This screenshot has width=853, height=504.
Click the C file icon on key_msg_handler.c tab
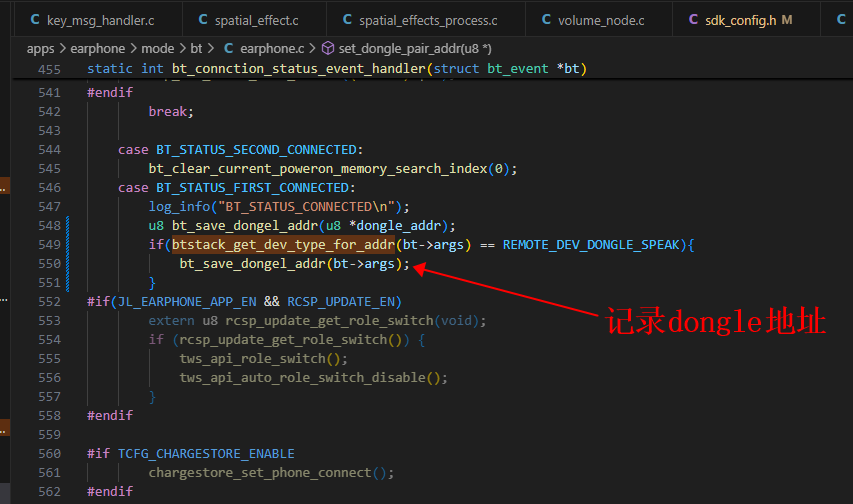35,20
